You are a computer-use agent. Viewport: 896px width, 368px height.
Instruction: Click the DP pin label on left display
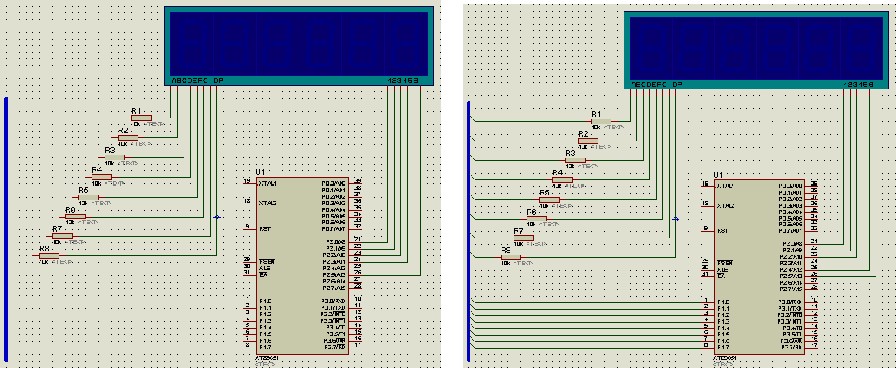tap(218, 81)
